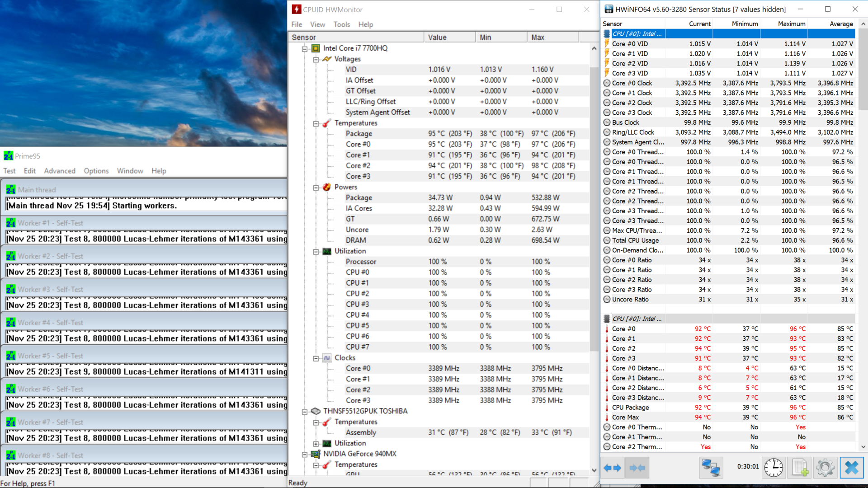Select the Total CPU Usage row in HWiNFO
Viewport: 868px width, 488px height.
tap(729, 240)
